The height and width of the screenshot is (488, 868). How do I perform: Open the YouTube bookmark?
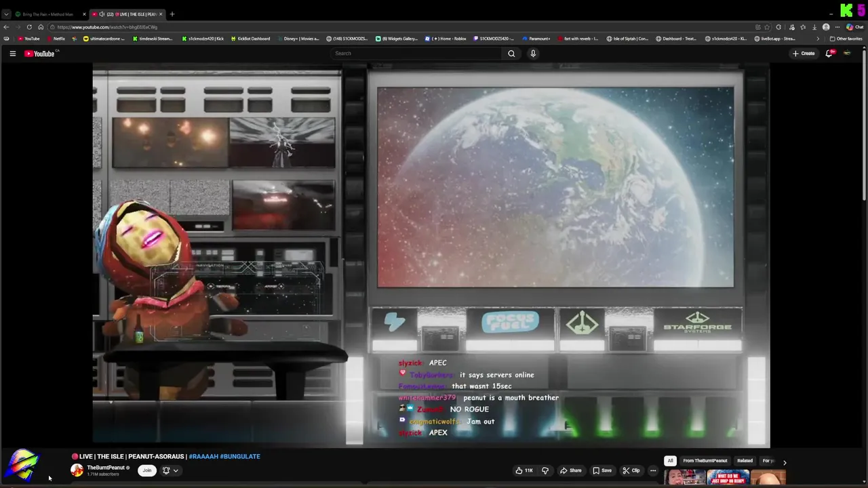28,39
